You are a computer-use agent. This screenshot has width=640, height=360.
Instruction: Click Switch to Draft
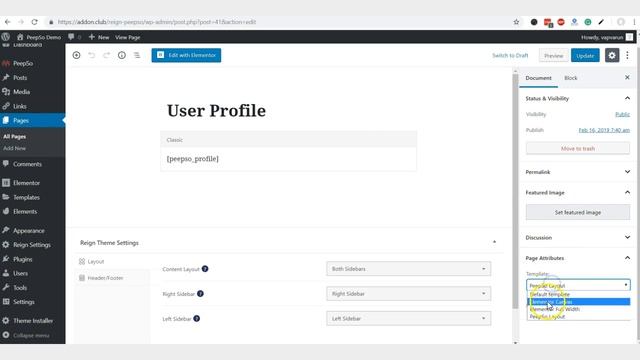coord(510,56)
